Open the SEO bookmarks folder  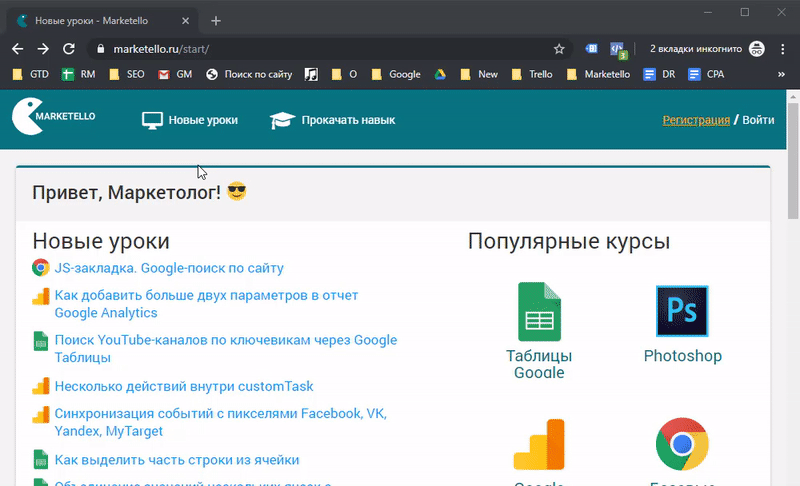pos(126,74)
